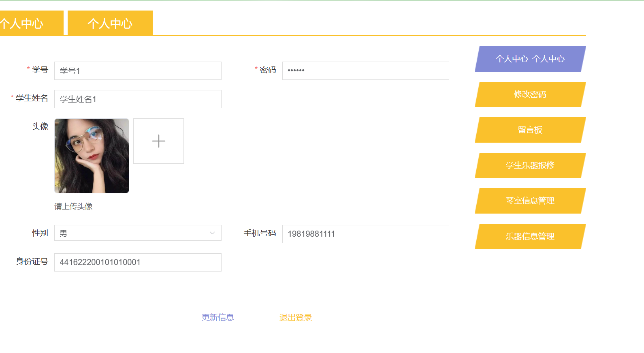This screenshot has height=353, width=644.
Task: Click into the 密码 password field
Action: coord(365,71)
